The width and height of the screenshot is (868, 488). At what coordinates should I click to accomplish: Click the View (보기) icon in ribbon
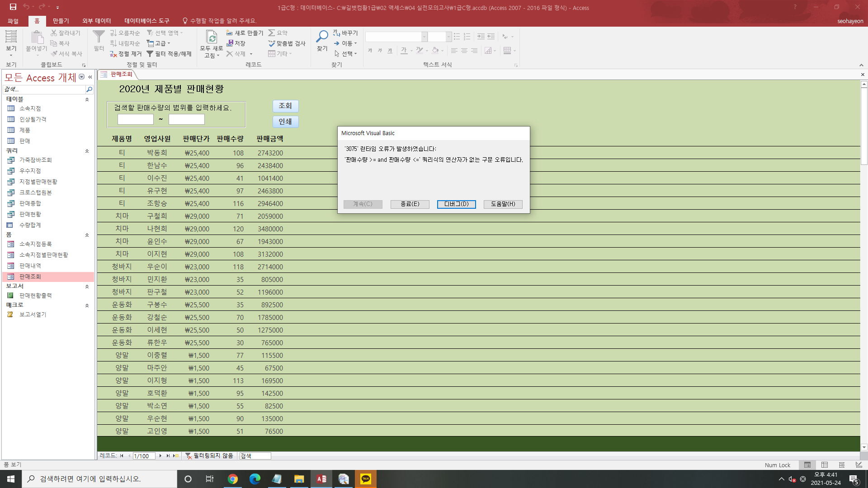coord(11,37)
